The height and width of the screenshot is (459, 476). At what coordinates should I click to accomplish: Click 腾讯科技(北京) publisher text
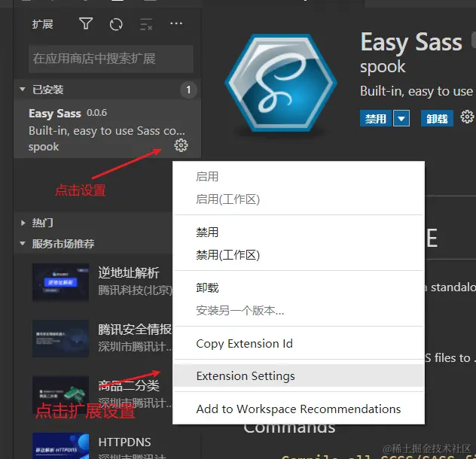click(x=135, y=290)
